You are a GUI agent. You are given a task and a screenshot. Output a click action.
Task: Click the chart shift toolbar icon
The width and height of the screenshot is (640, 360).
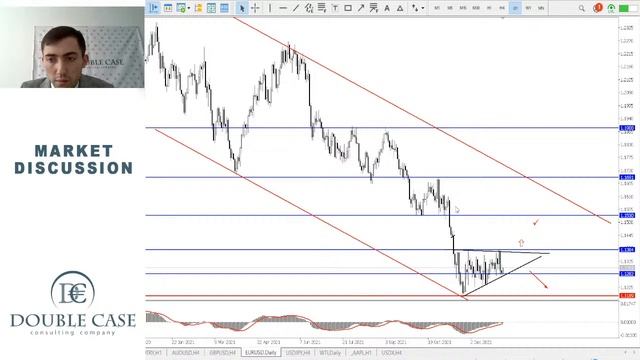[x=154, y=8]
